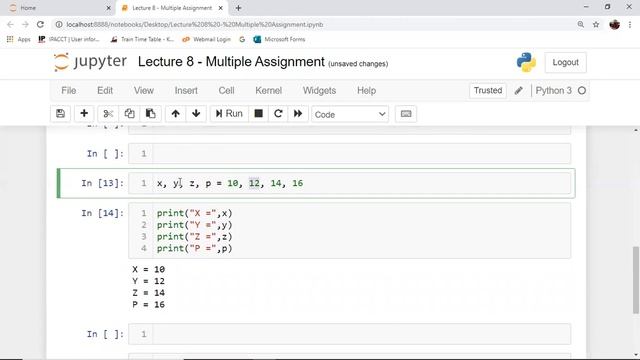Click the Jupyter logo
Screen dimensions: 640x360
90,62
